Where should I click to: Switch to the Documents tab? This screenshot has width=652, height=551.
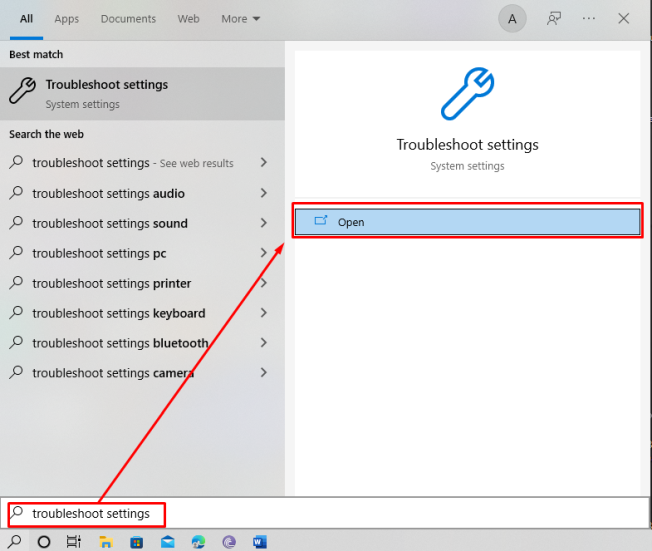click(128, 19)
